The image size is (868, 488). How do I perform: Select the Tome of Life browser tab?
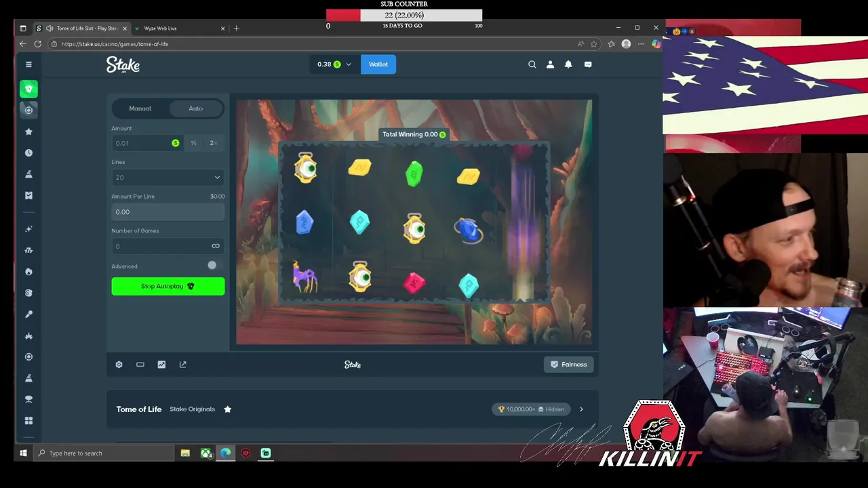(x=81, y=28)
